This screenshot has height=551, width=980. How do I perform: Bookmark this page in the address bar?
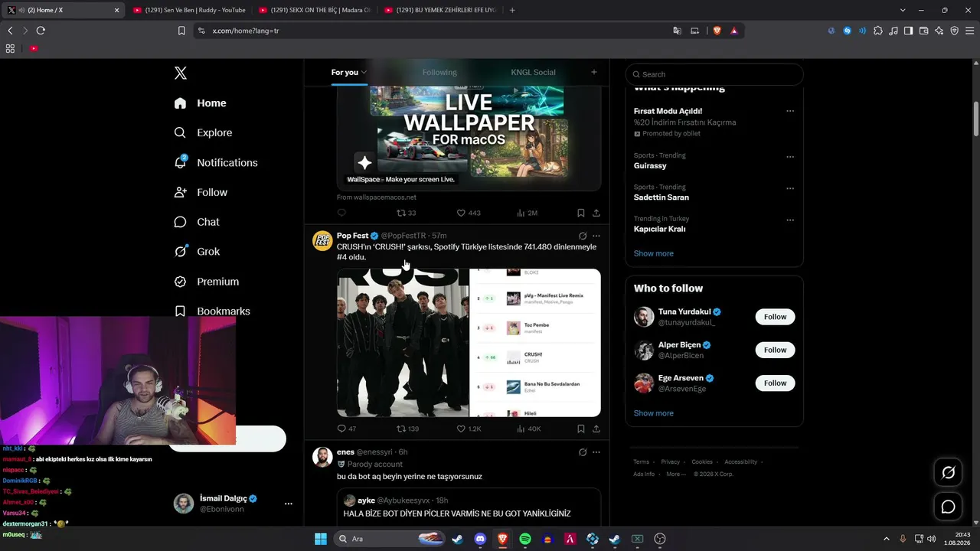coord(181,31)
